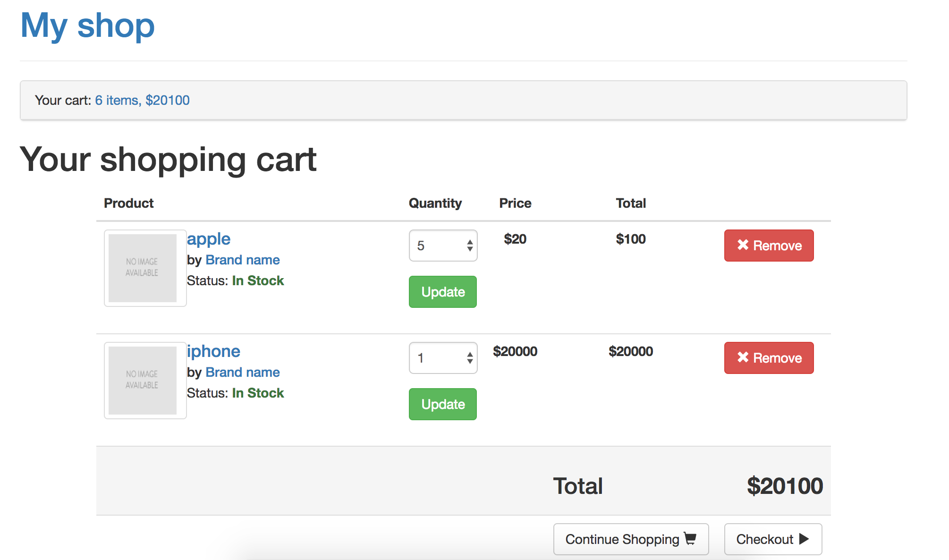Increase iphone quantity with the up arrow
The width and height of the screenshot is (949, 560).
(x=470, y=354)
